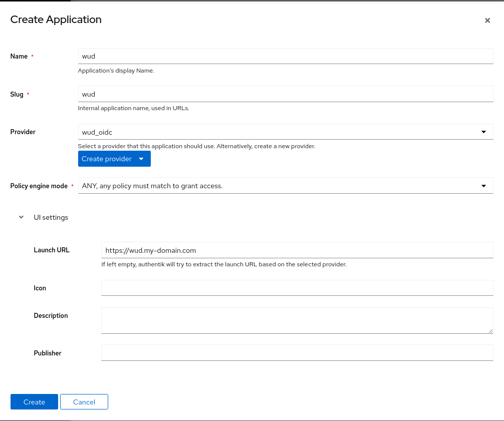Click the "Provider" field label
The height and width of the screenshot is (421, 504).
tap(23, 132)
